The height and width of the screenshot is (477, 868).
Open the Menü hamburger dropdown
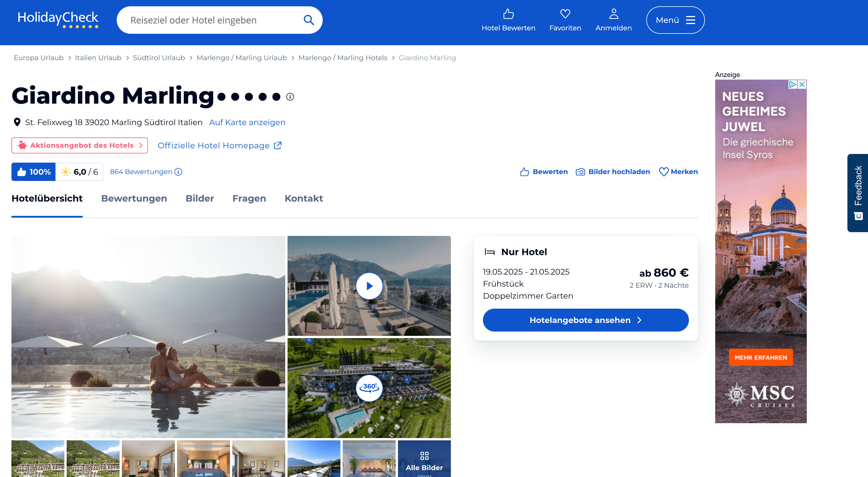point(675,20)
